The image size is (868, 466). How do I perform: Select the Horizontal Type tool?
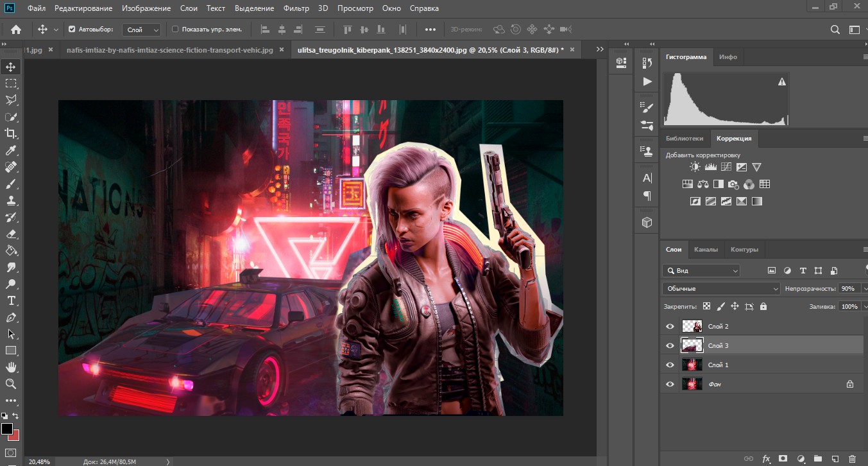tap(11, 300)
